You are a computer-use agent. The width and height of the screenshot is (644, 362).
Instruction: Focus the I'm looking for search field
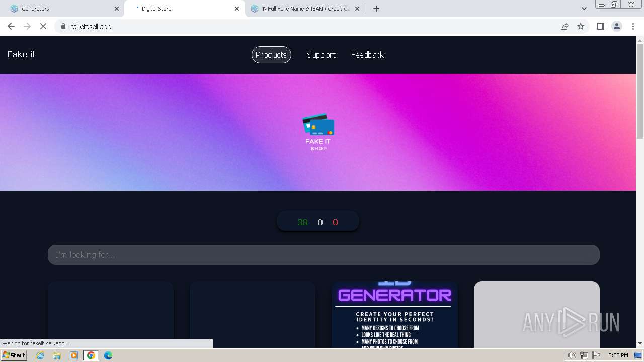tap(324, 255)
